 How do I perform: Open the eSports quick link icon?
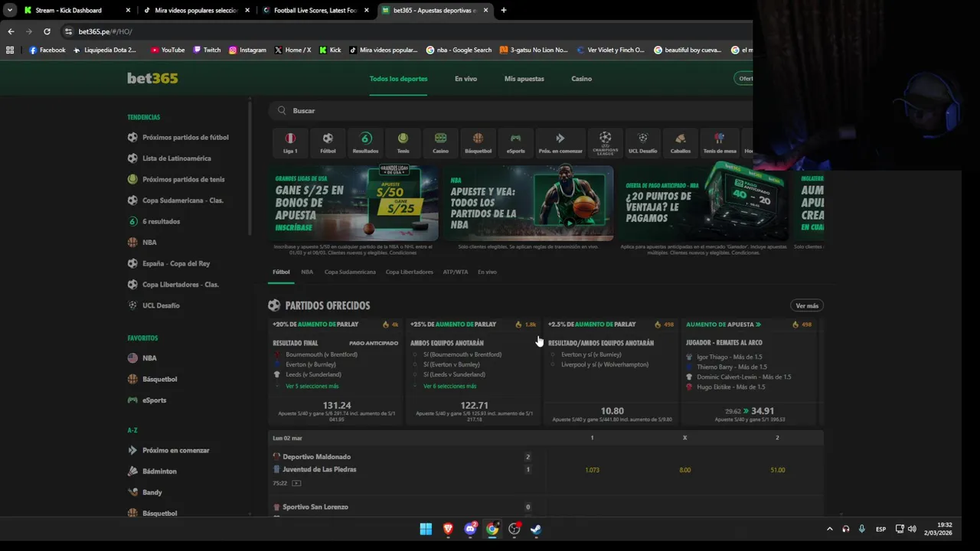coord(516,142)
